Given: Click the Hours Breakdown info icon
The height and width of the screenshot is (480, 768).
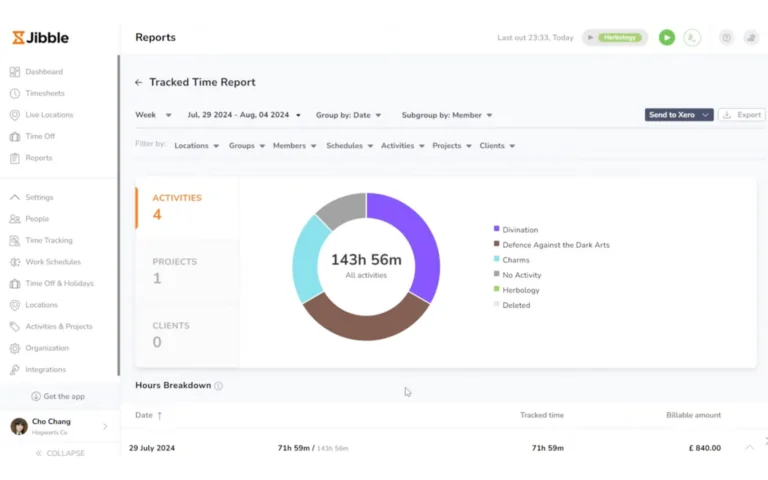Looking at the screenshot, I should point(218,386).
